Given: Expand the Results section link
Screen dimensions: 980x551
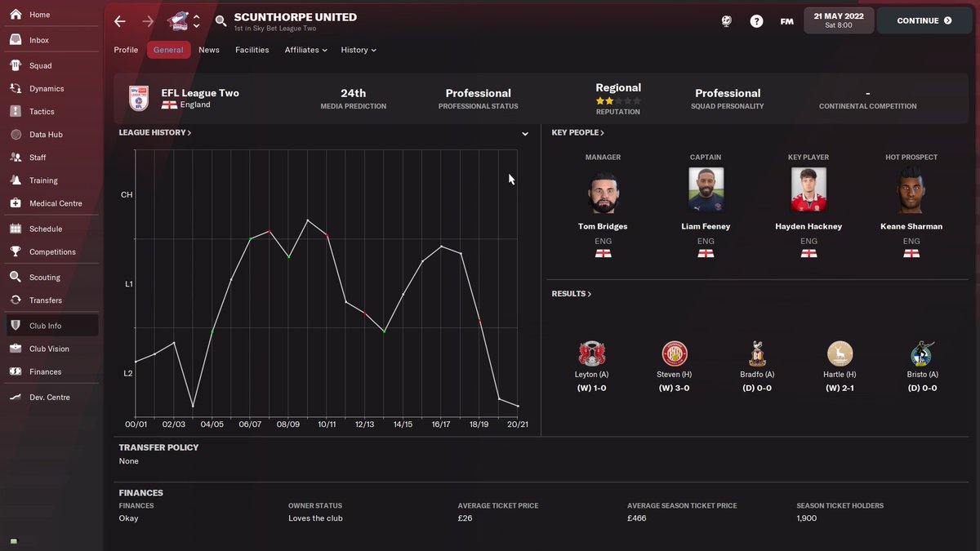Looking at the screenshot, I should coord(572,294).
